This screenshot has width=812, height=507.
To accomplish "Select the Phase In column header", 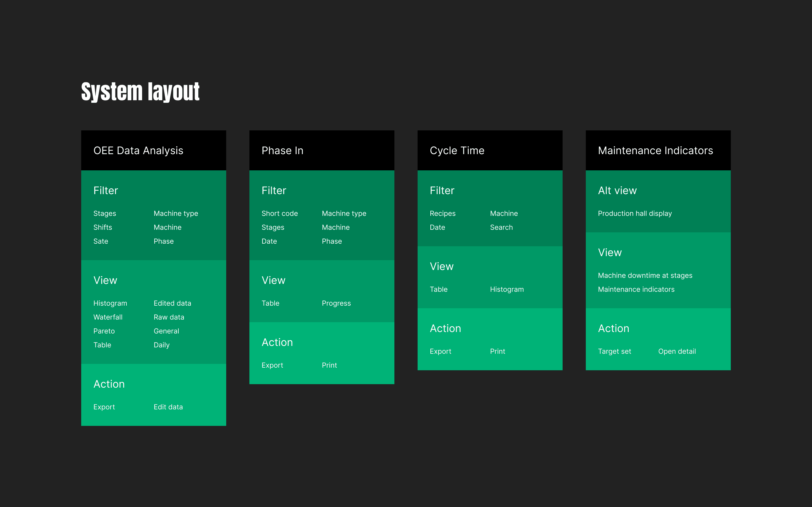I will (282, 151).
